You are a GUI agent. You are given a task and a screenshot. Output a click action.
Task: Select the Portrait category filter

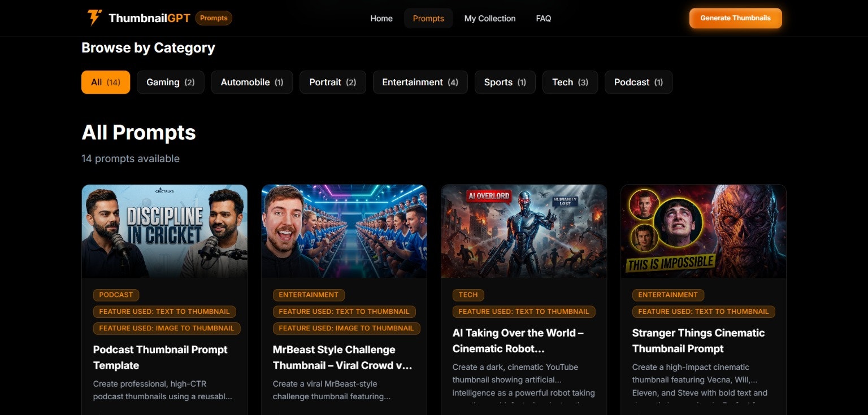click(x=332, y=82)
